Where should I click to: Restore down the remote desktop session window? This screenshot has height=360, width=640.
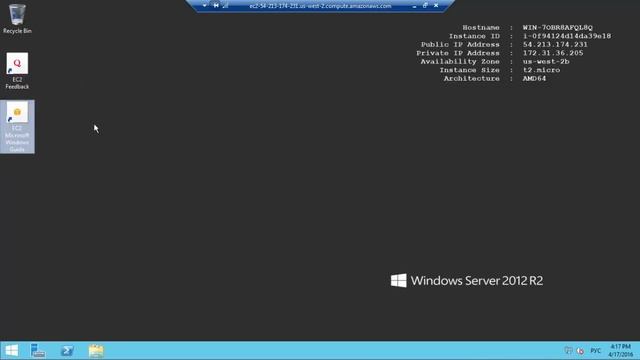[x=425, y=6]
